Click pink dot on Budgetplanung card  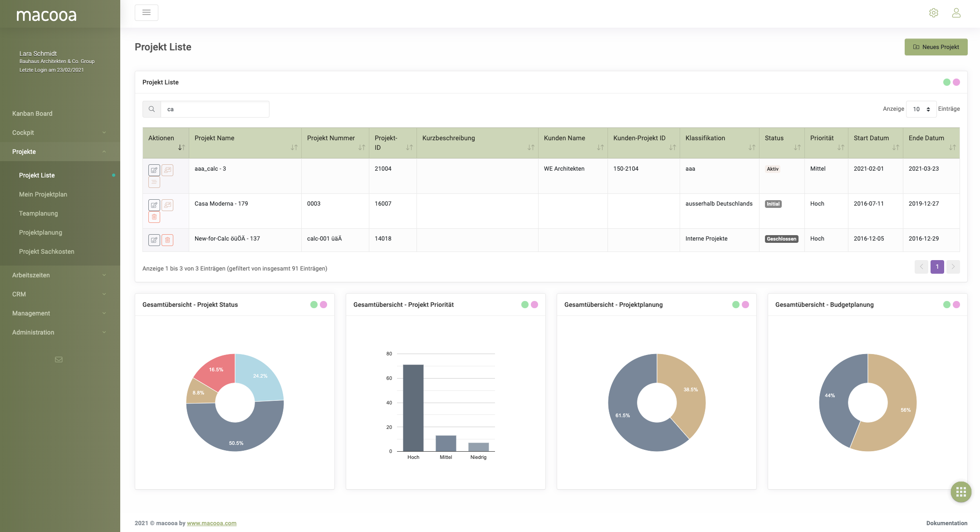click(x=956, y=305)
